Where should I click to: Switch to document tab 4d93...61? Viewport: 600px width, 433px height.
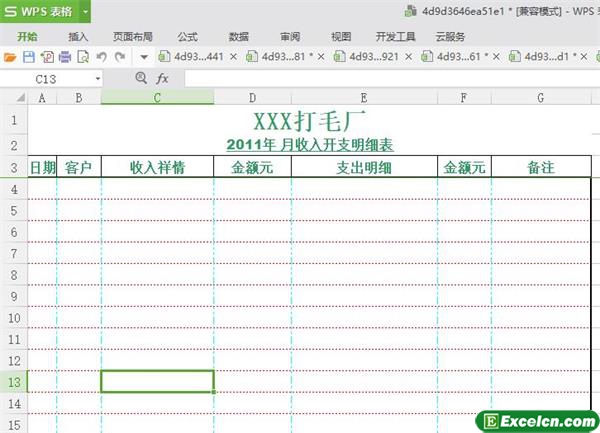click(x=459, y=57)
